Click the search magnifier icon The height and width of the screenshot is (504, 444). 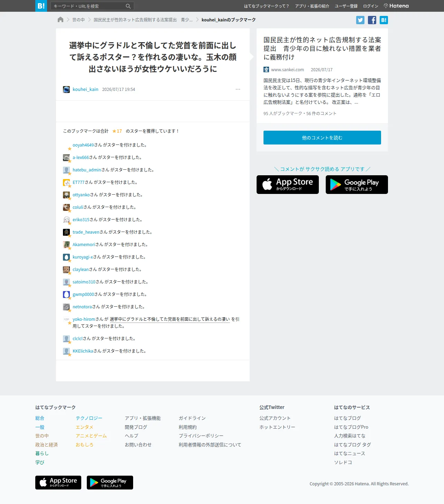(x=128, y=6)
